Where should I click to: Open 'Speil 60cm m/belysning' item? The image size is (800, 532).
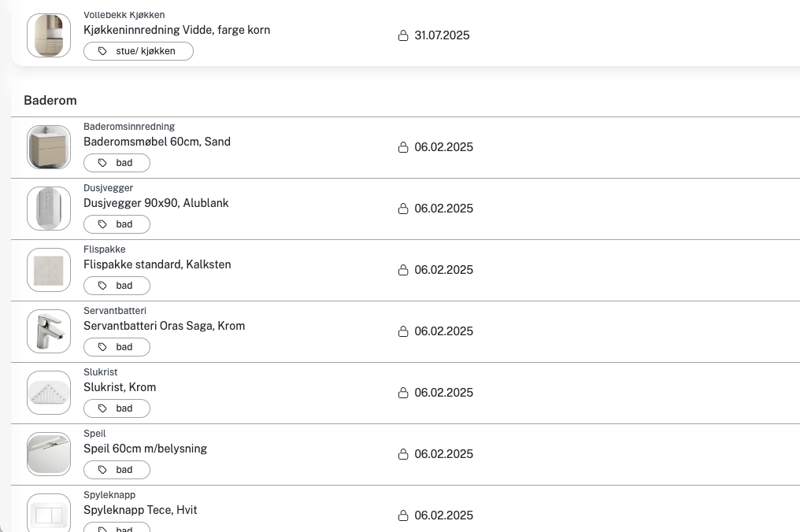click(x=145, y=449)
